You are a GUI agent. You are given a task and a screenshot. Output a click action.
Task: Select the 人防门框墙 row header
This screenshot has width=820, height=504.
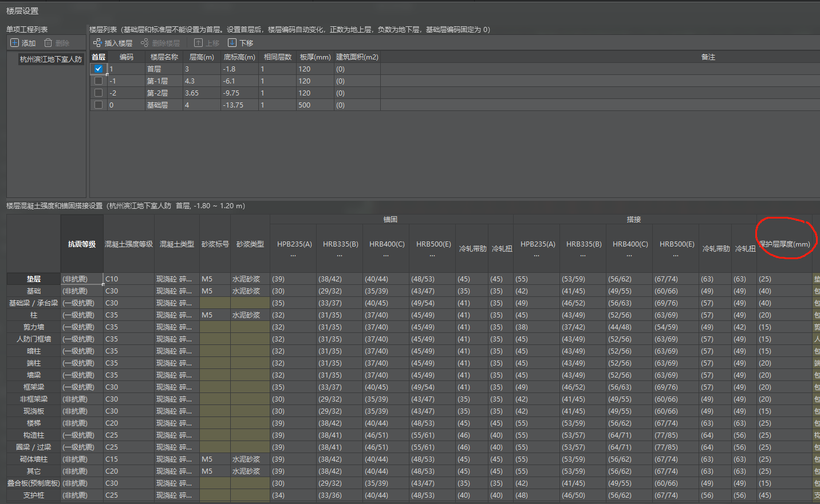34,339
